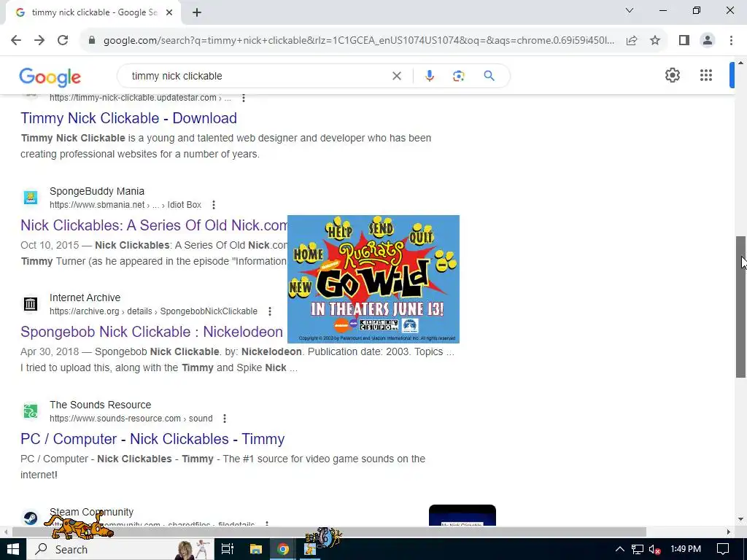Click the Google logo
Viewport: 747px width, 560px height.
(50, 77)
